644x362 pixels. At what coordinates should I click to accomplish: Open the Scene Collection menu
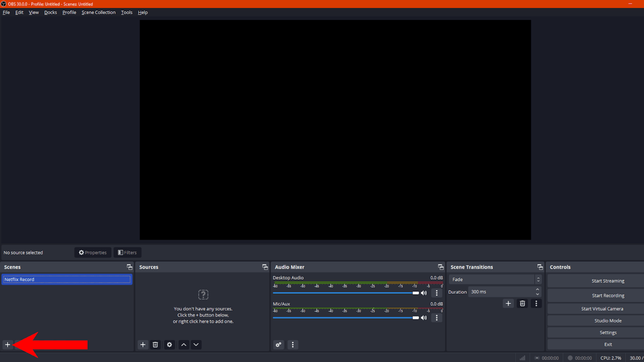[99, 13]
